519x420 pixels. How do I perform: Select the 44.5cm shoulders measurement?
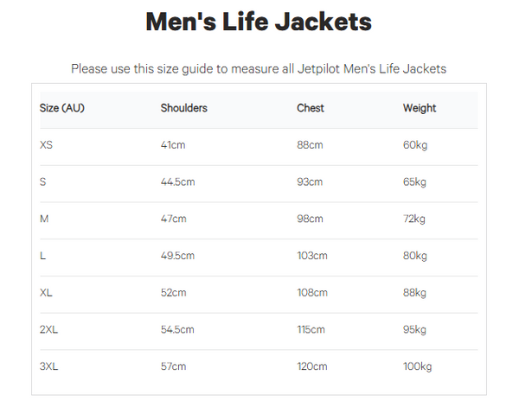click(177, 182)
